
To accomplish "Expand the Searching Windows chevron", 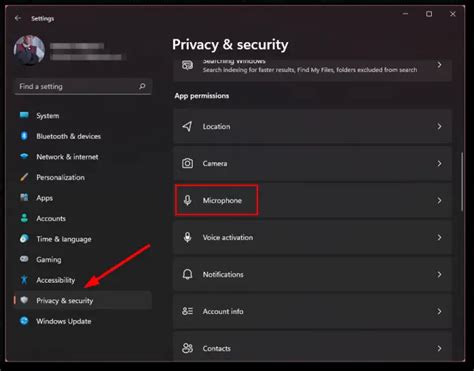I will [439, 65].
